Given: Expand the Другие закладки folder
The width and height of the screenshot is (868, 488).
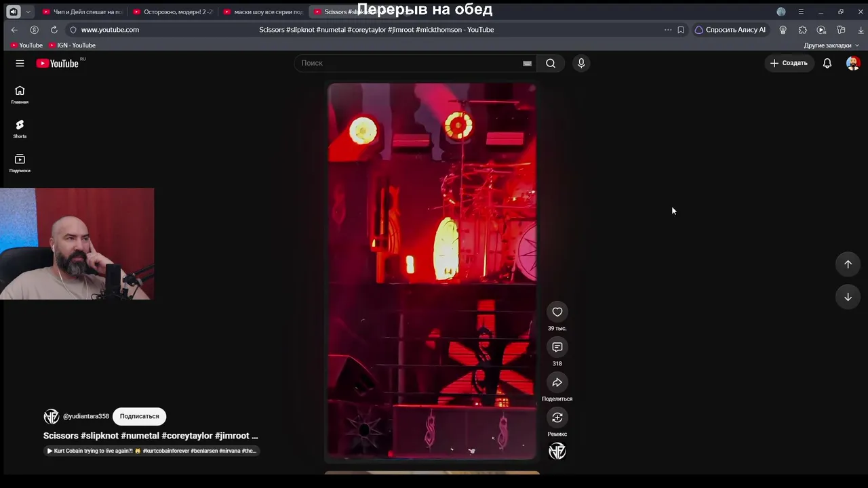Looking at the screenshot, I should pyautogui.click(x=831, y=45).
